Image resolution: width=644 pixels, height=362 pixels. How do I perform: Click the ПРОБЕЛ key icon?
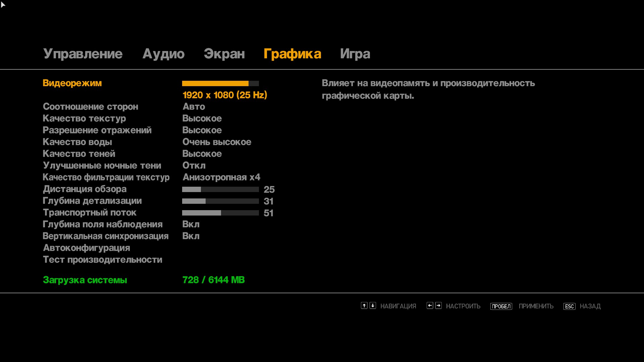[x=501, y=306]
